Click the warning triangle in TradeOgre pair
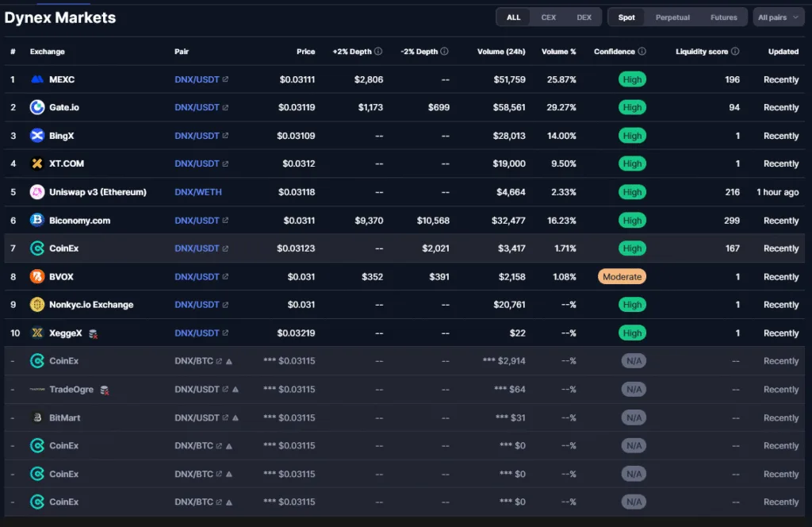The width and height of the screenshot is (812, 527). pyautogui.click(x=236, y=390)
